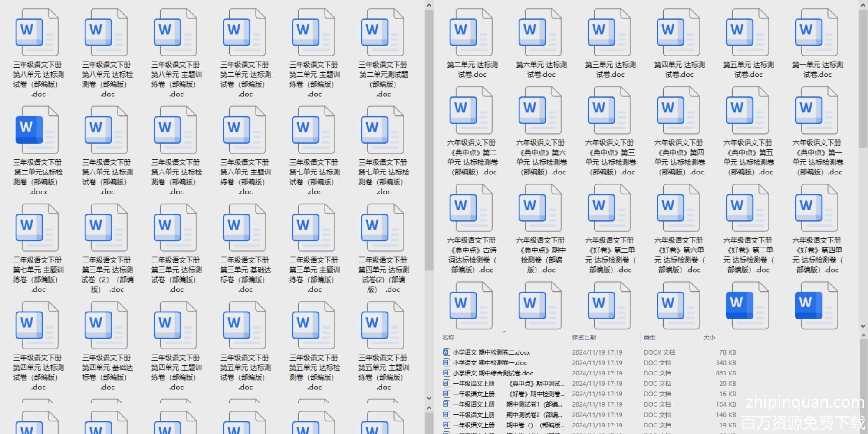Screen dimensions: 868x434
Task: Sort the file list by 类型 column
Action: click(650, 337)
